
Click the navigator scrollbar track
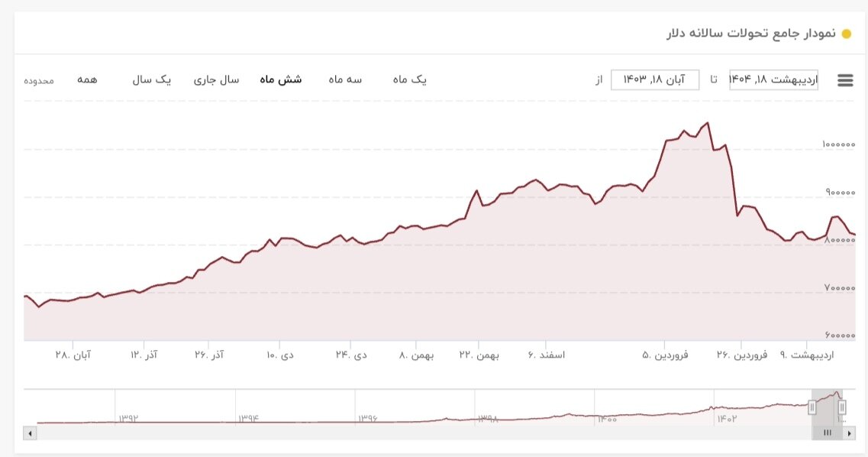pos(382,433)
